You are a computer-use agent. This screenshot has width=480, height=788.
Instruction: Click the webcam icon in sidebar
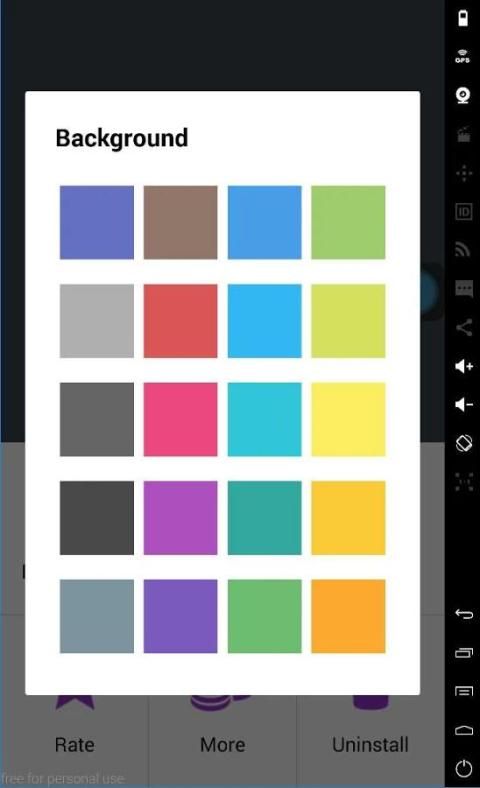click(x=463, y=95)
